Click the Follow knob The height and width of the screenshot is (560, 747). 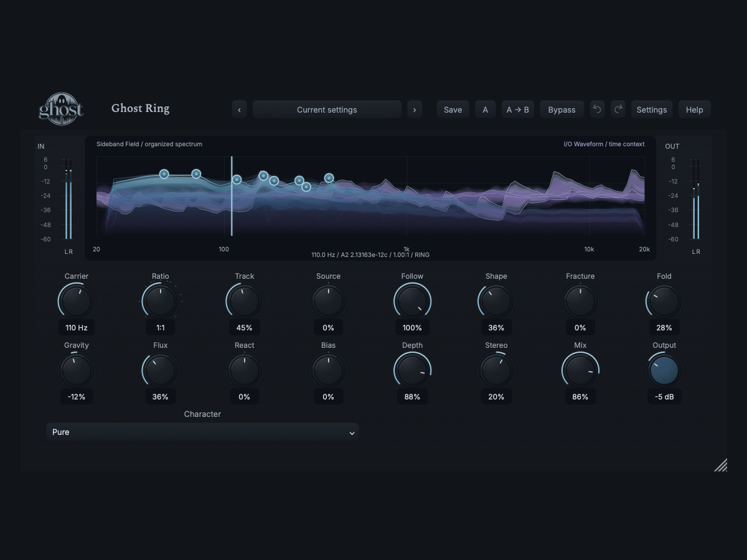point(412,302)
